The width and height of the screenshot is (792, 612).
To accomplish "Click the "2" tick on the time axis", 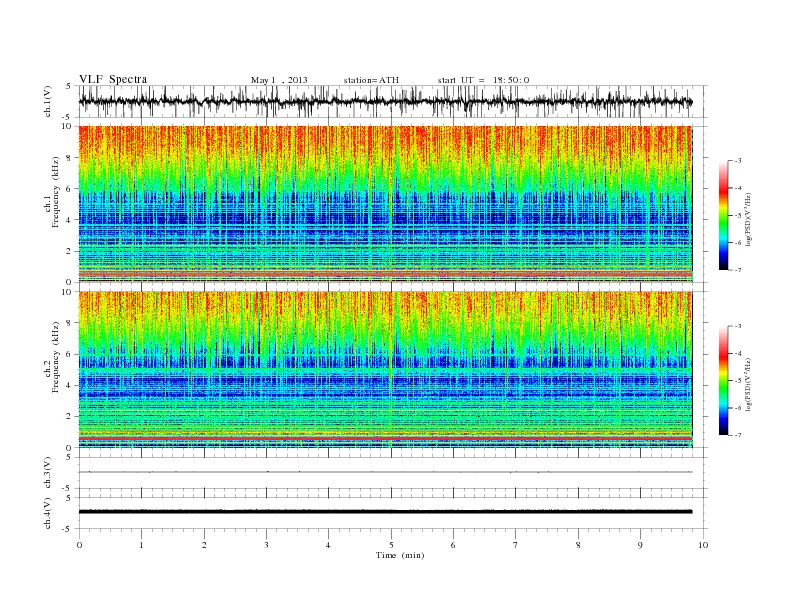I will coord(204,545).
